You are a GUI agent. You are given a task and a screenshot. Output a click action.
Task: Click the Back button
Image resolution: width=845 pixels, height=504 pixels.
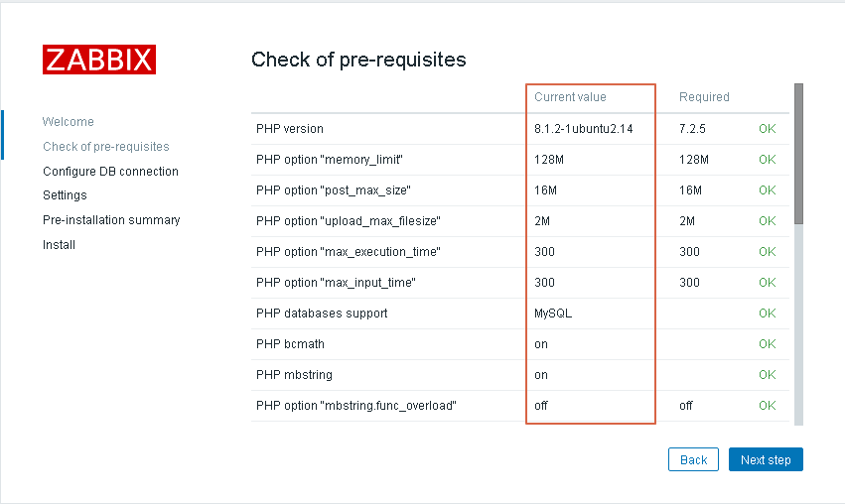[x=693, y=459]
